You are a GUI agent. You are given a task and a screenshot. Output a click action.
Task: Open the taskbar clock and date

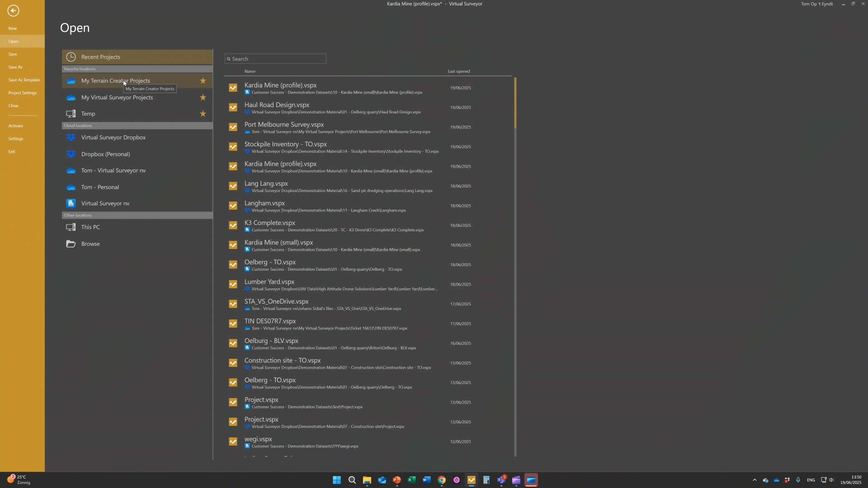point(850,480)
